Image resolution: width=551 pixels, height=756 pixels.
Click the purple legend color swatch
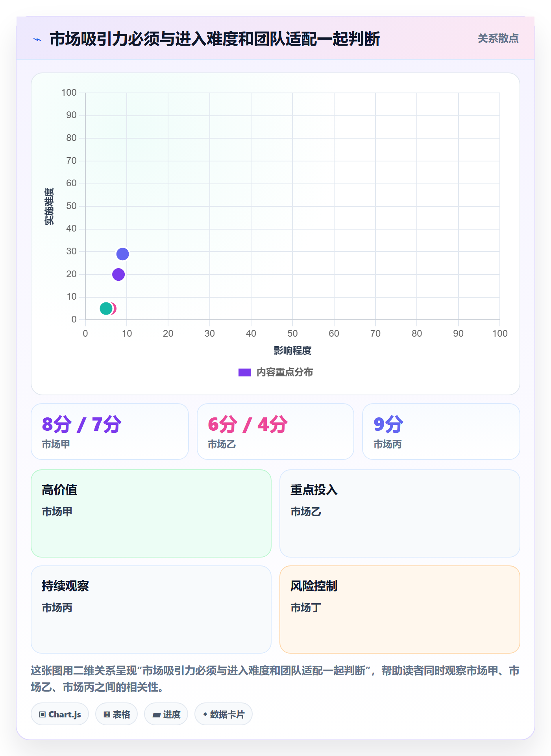(x=245, y=372)
